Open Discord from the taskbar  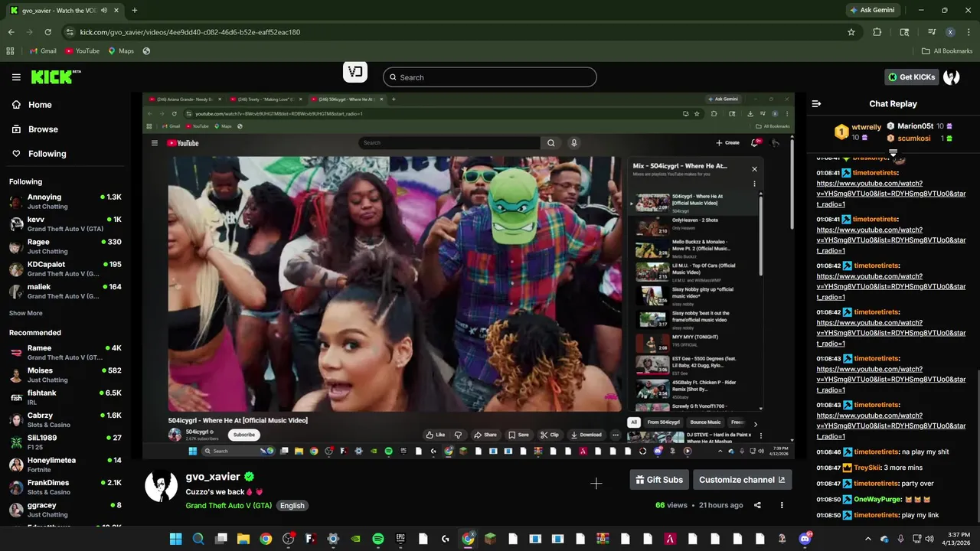tap(805, 539)
